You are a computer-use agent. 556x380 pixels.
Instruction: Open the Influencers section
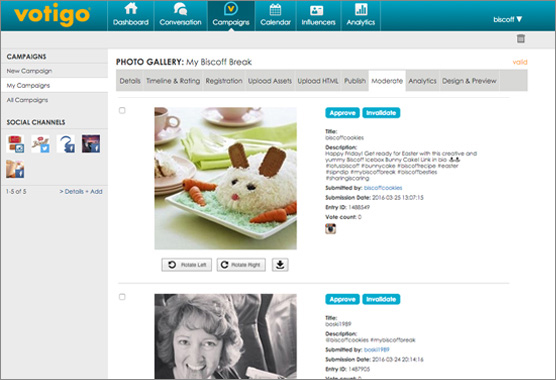pyautogui.click(x=318, y=15)
